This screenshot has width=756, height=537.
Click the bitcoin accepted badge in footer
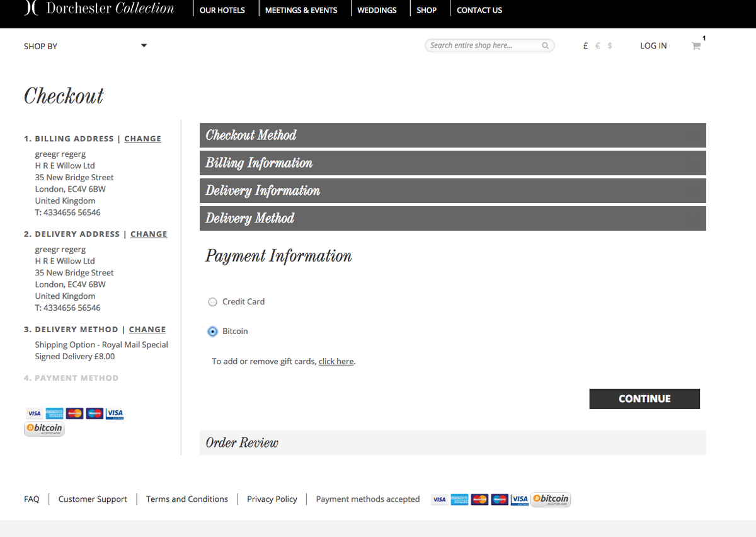coord(551,499)
